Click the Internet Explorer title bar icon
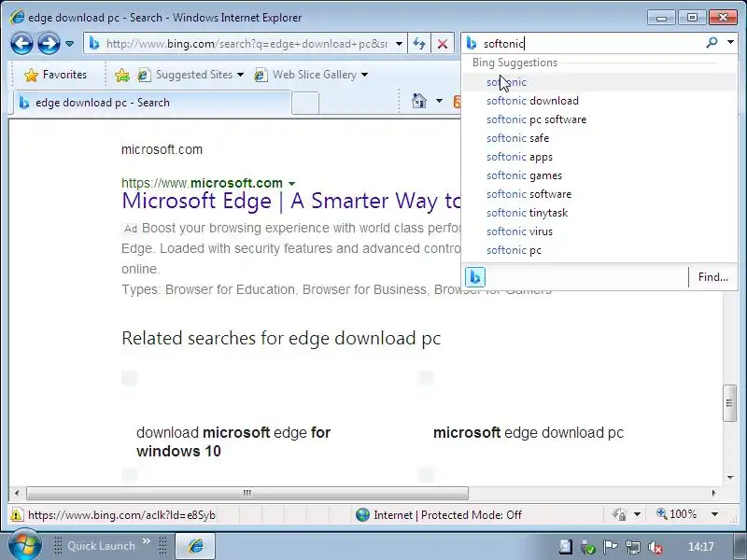 17,17
